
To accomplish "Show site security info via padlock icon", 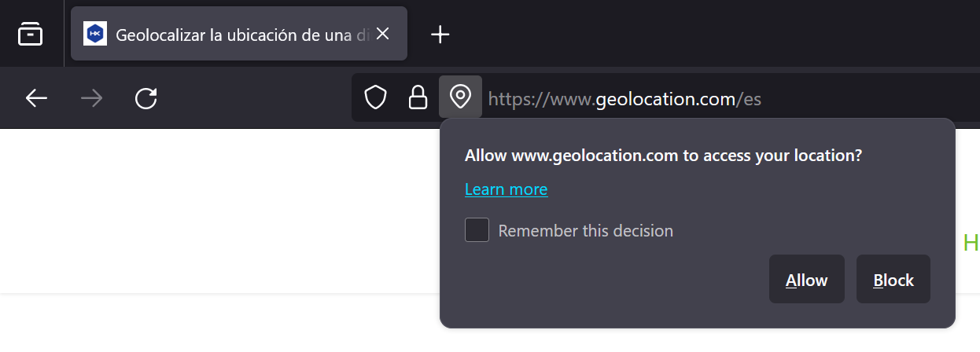I will [x=418, y=97].
